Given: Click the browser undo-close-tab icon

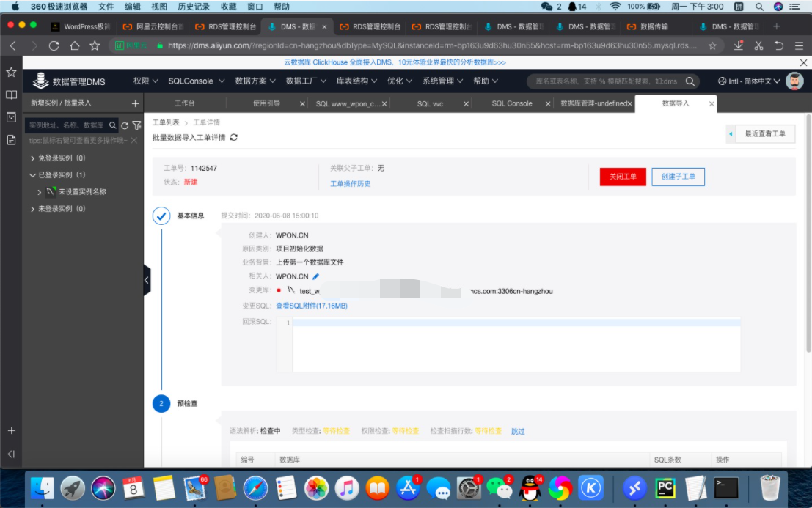Looking at the screenshot, I should 779,45.
